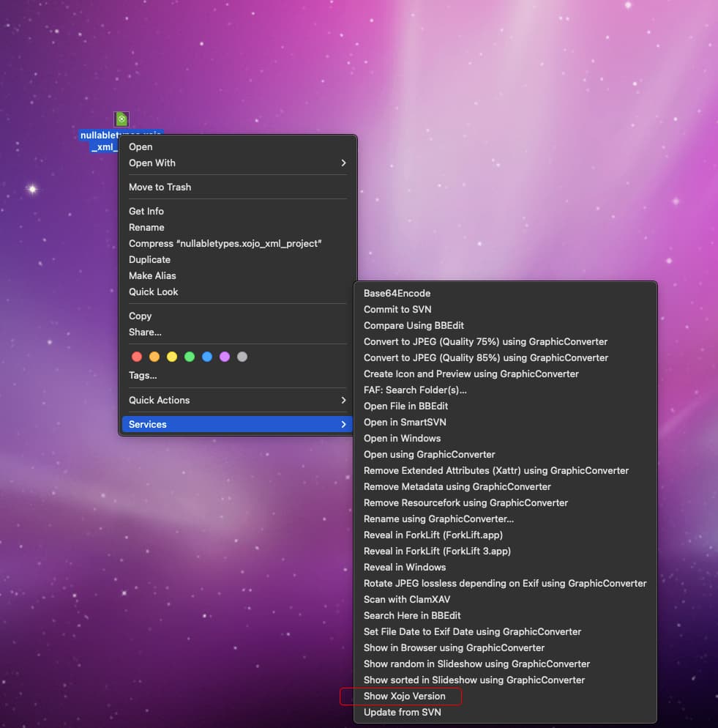Select Duplicate menu entry
The width and height of the screenshot is (718, 728).
tap(237, 259)
